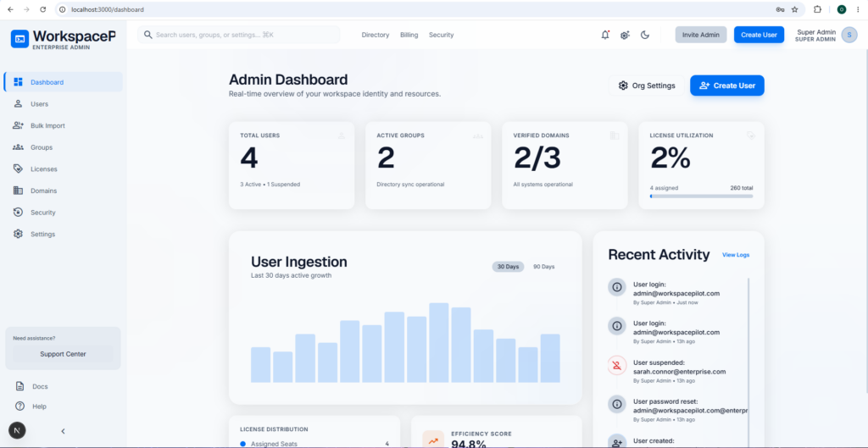
Task: Click the AI settings sparkle gear icon
Action: (x=625, y=35)
